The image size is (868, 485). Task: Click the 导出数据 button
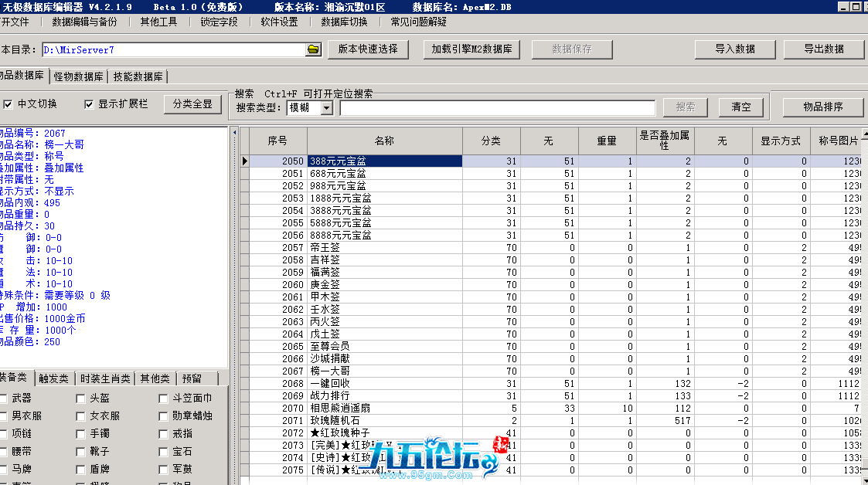(x=823, y=49)
